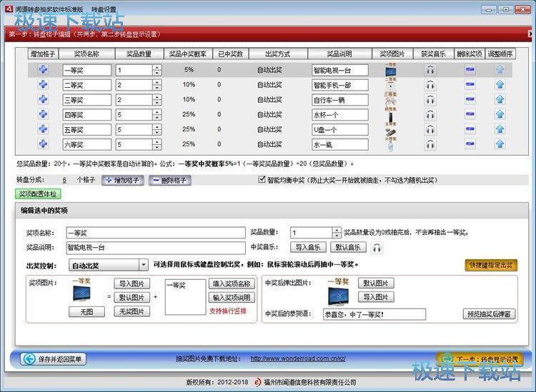
Task: Click 保存并返回菜单 button
Action: (52, 359)
